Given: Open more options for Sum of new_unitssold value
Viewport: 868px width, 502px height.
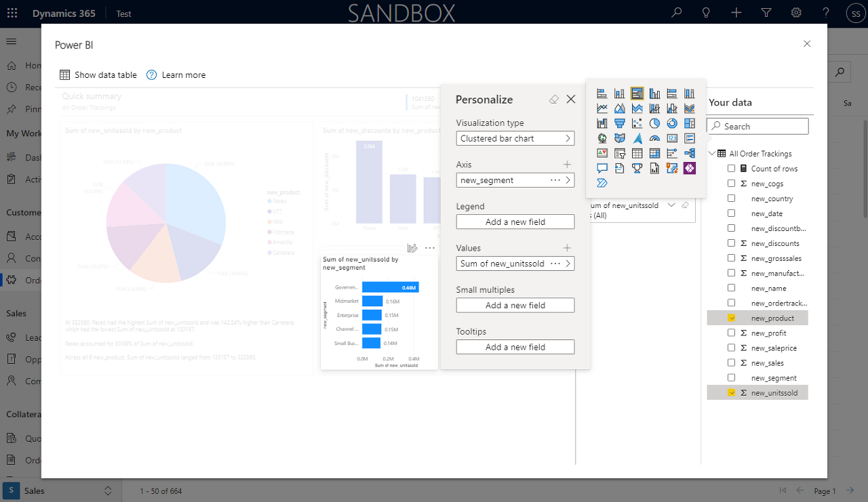Looking at the screenshot, I should [x=555, y=264].
